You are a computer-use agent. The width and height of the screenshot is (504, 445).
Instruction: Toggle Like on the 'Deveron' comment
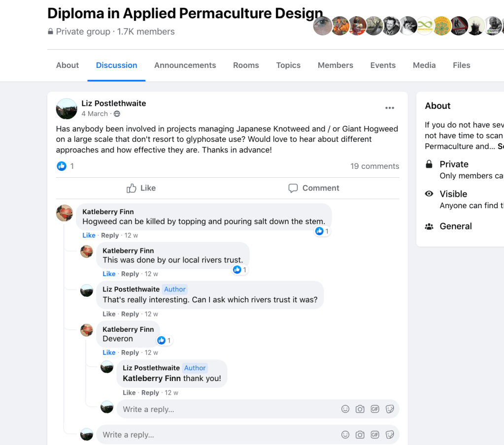point(109,352)
